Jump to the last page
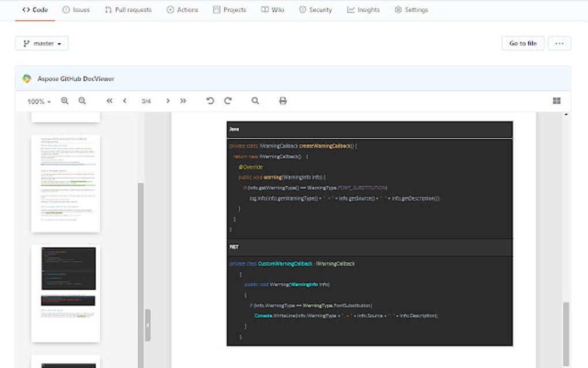 tap(183, 100)
